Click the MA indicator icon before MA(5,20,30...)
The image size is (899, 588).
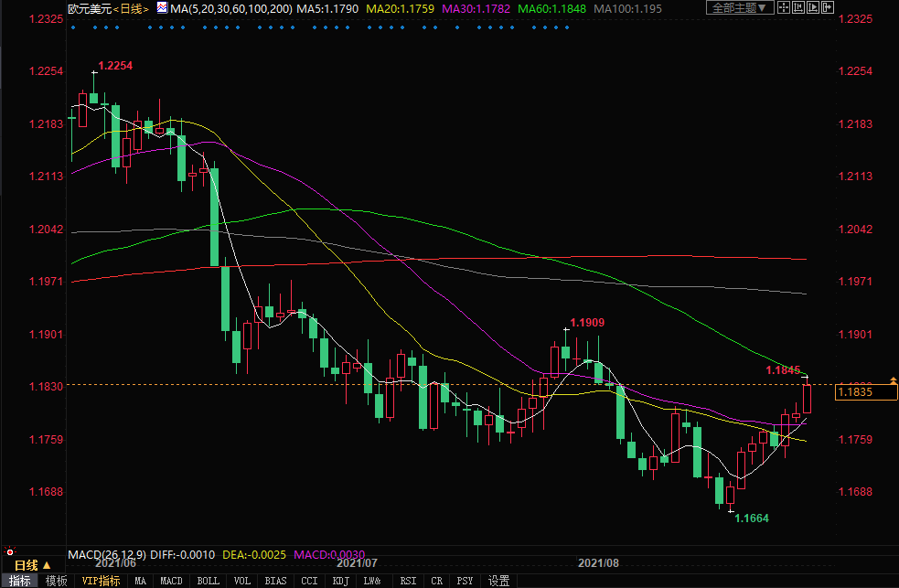(162, 8)
